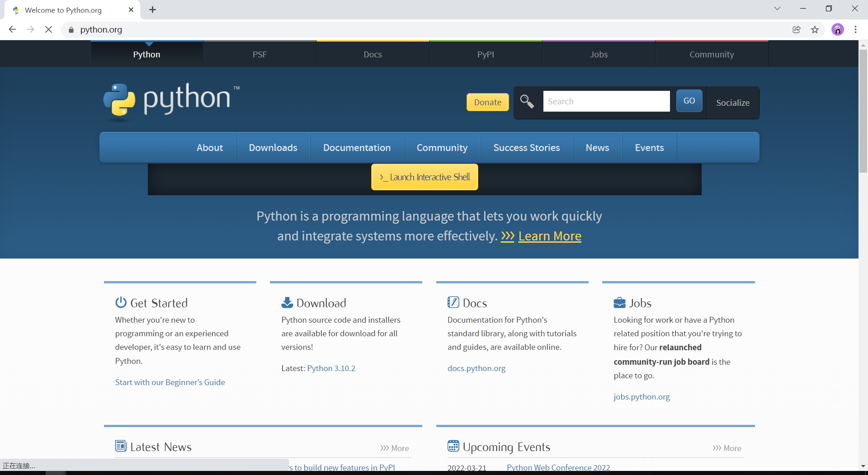The width and height of the screenshot is (868, 475).
Task: Click the Docs notepad icon
Action: point(453,302)
